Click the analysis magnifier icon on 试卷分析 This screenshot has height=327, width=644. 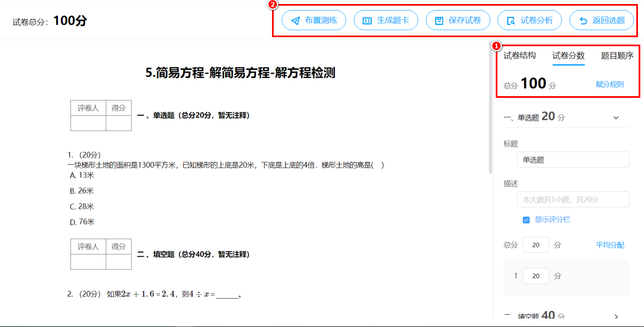click(511, 21)
